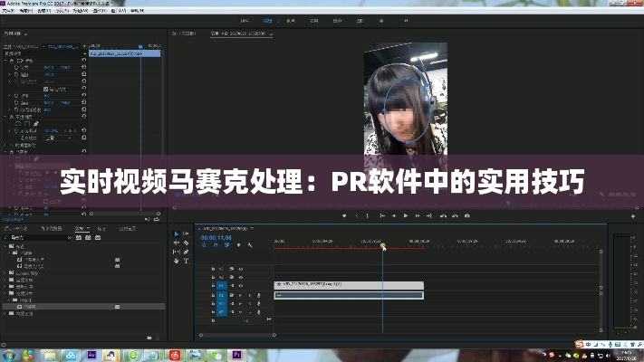Toggle V1 track output eye icon
The width and height of the screenshot is (644, 362).
(x=241, y=285)
